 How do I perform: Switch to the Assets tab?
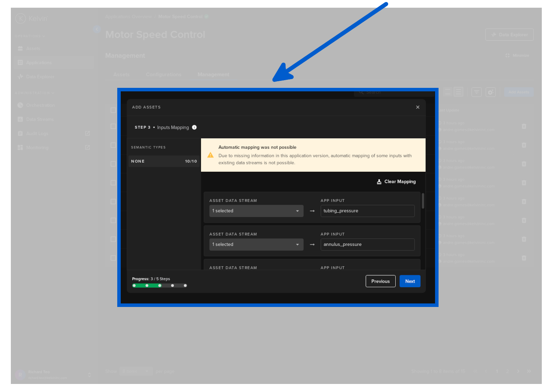pos(121,75)
